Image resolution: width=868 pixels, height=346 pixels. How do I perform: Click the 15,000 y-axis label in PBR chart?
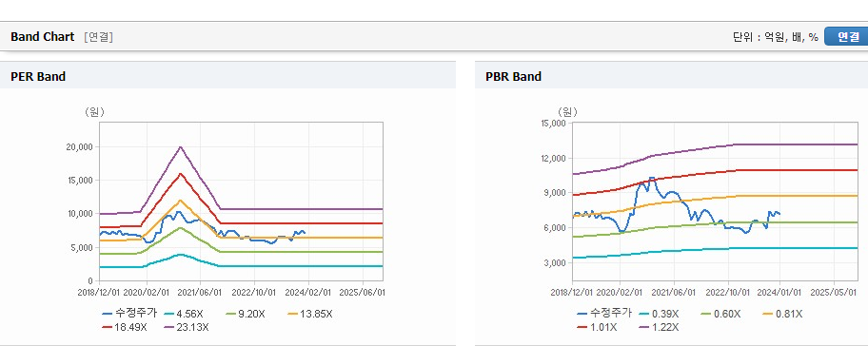(x=554, y=124)
